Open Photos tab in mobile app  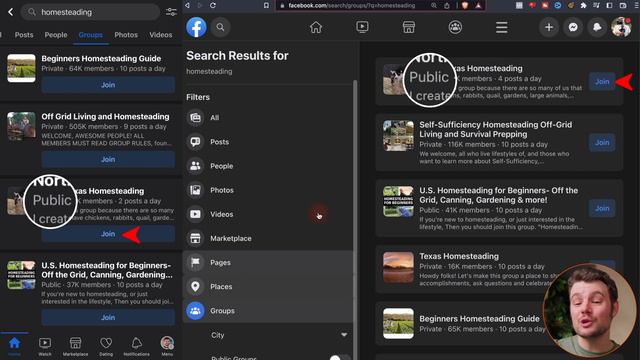click(126, 35)
